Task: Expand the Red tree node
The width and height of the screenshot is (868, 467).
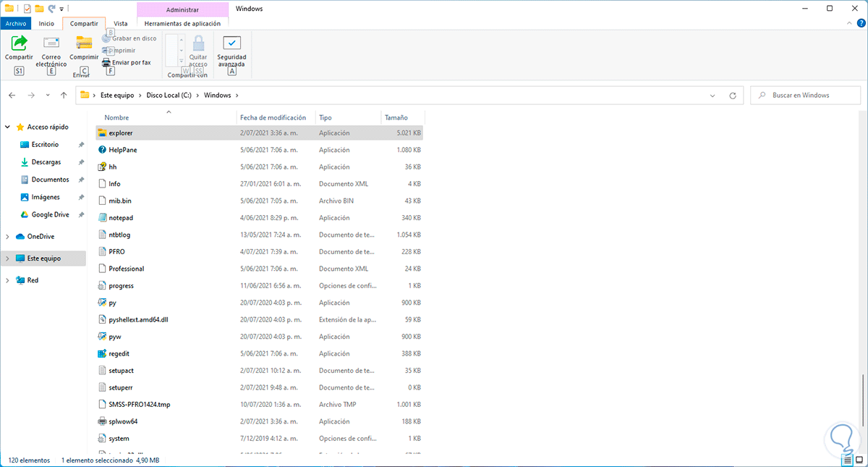Action: pos(7,279)
